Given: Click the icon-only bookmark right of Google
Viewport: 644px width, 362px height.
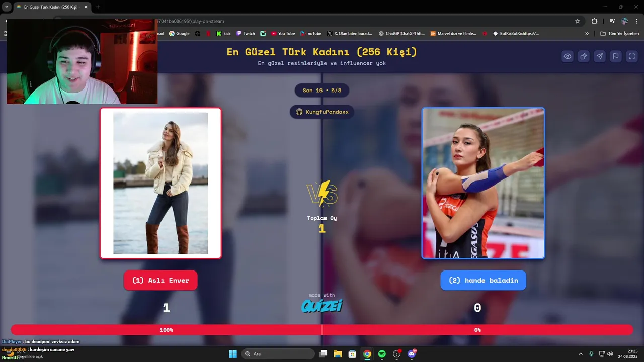Looking at the screenshot, I should pyautogui.click(x=198, y=34).
